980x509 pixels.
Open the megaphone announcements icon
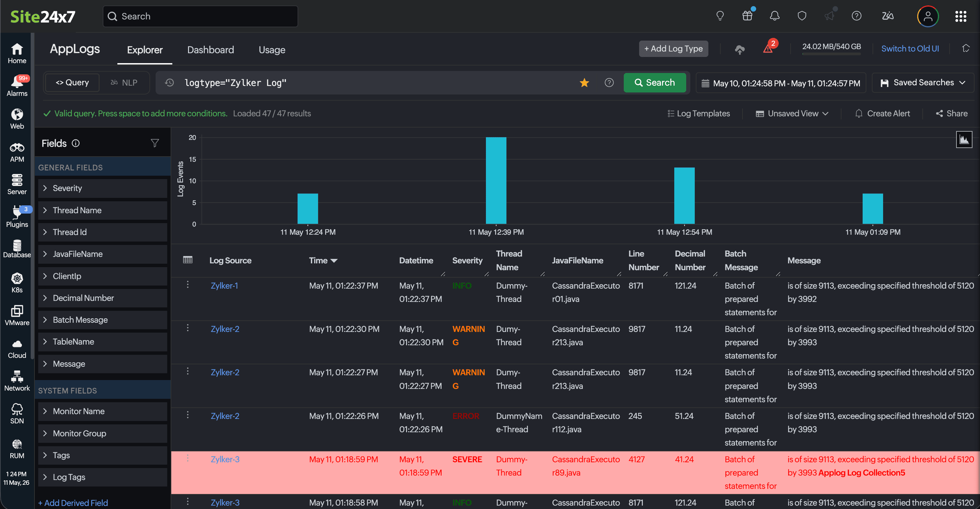tap(829, 16)
